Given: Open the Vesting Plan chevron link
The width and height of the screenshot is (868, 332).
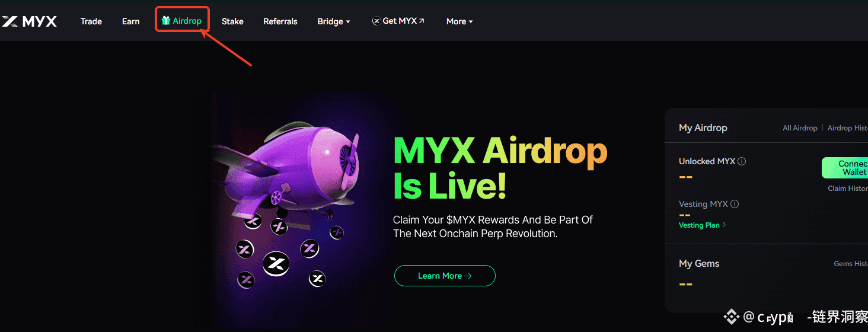Looking at the screenshot, I should 703,225.
